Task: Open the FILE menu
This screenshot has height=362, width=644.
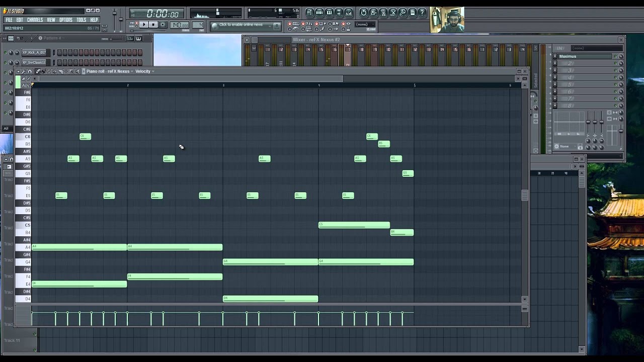Action: coord(9,20)
